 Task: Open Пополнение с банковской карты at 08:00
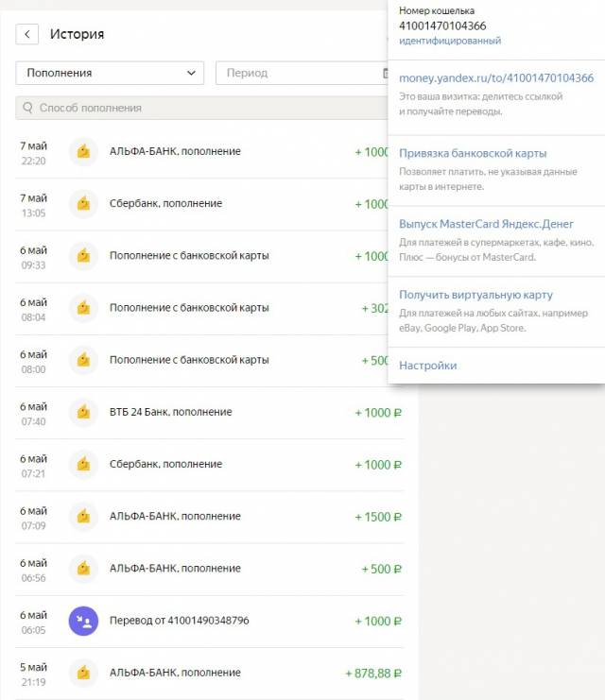pyautogui.click(x=189, y=360)
